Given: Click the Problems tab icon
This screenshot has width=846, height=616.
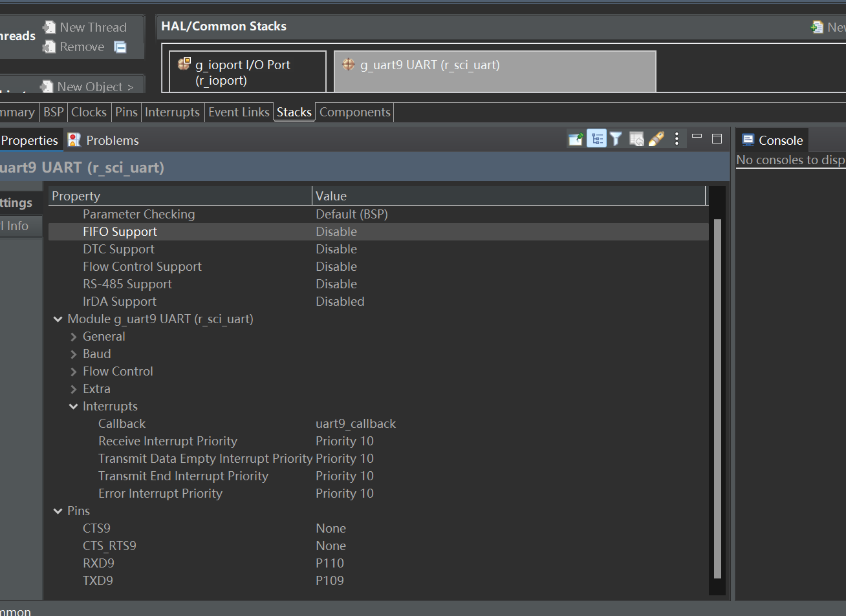Looking at the screenshot, I should (x=74, y=140).
